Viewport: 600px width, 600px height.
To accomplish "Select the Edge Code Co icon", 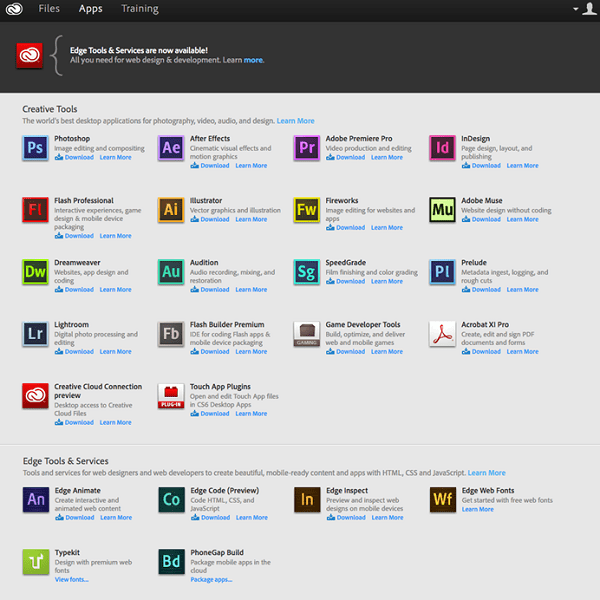I will 171,500.
